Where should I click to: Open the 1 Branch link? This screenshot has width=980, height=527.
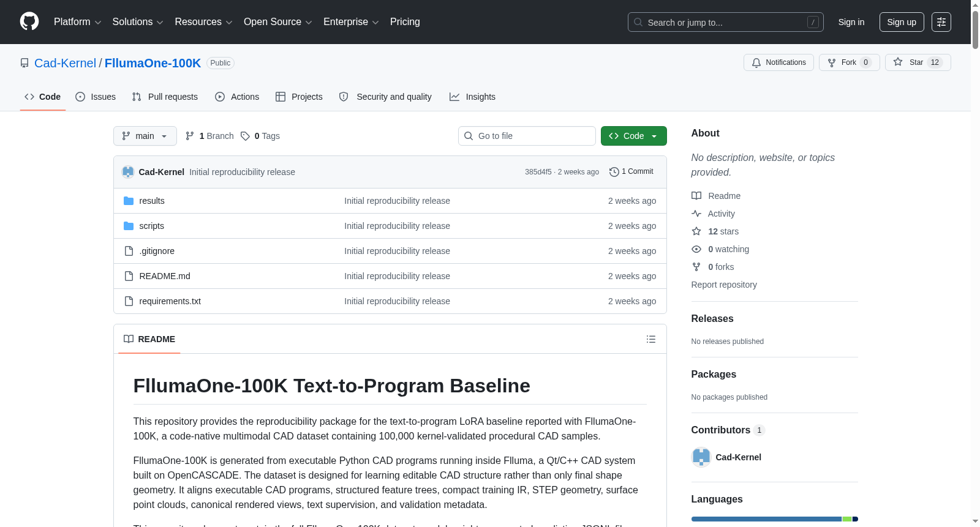tap(209, 136)
